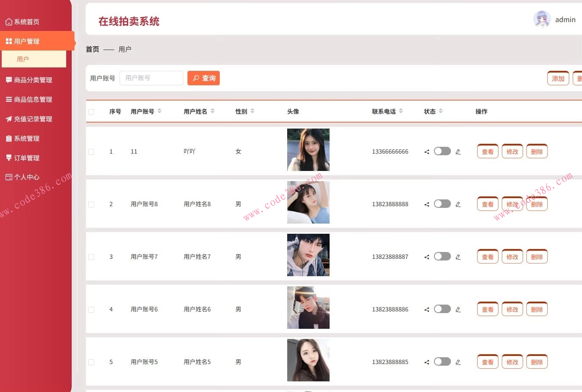Select the 用户管理 grid icon
Screen dimensions: 582x392
tap(8, 41)
